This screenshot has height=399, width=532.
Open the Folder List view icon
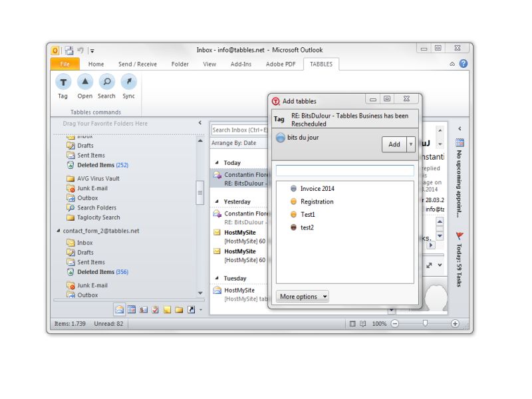[179, 309]
